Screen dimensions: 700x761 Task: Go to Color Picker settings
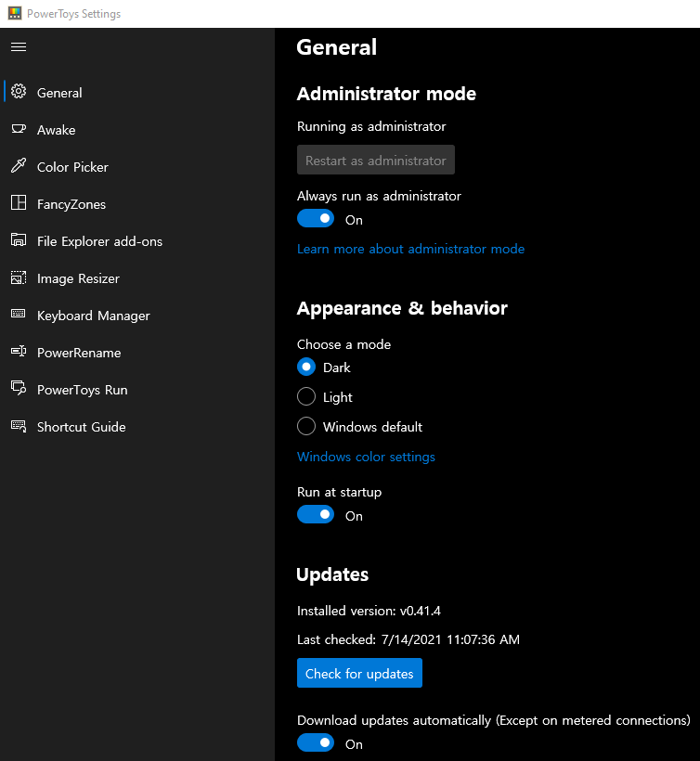click(x=137, y=167)
